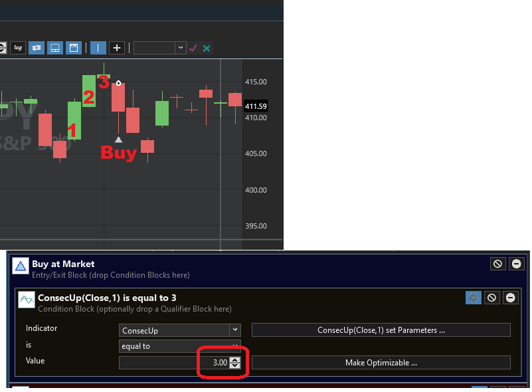Click the small buy signal marker above candle
This screenshot has width=532, height=392.
tap(118, 83)
